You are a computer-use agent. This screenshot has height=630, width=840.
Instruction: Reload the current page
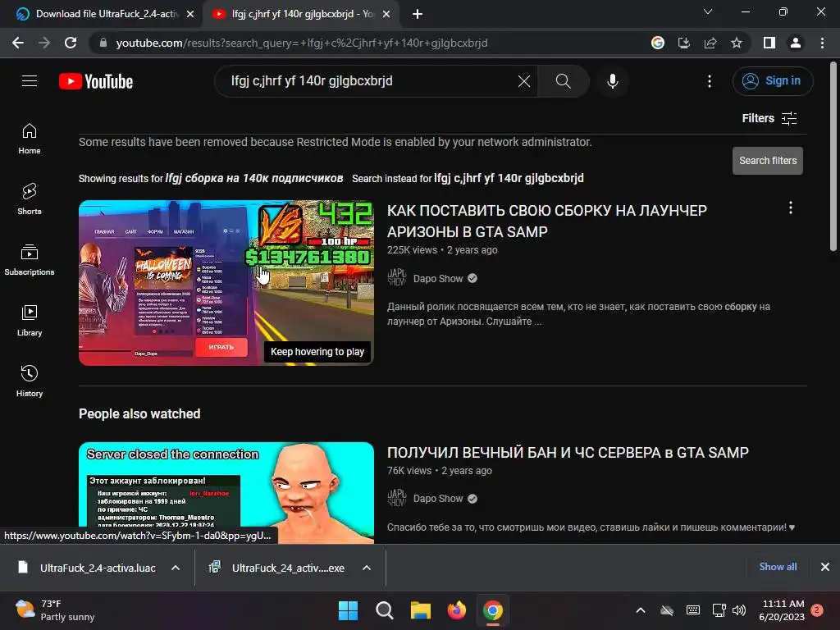(x=71, y=43)
